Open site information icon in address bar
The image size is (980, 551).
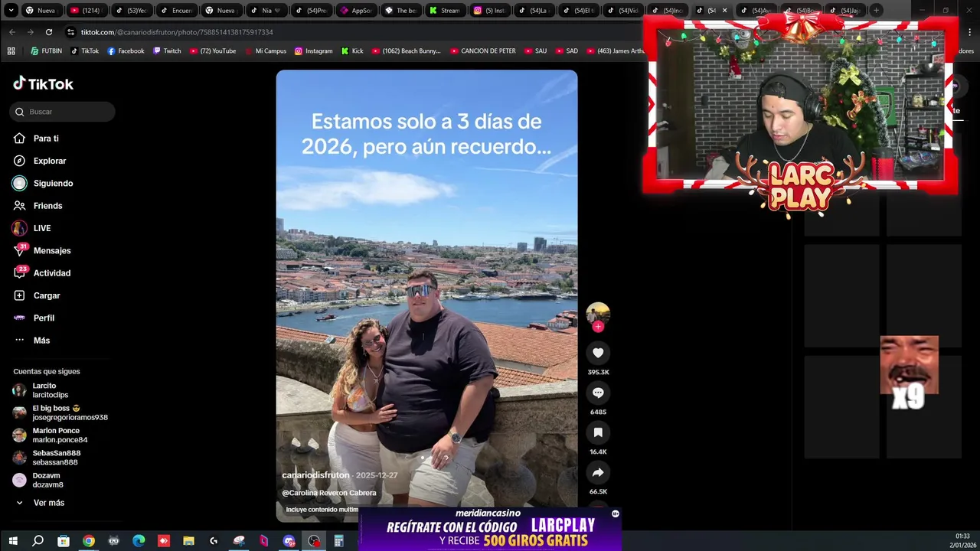pyautogui.click(x=71, y=32)
